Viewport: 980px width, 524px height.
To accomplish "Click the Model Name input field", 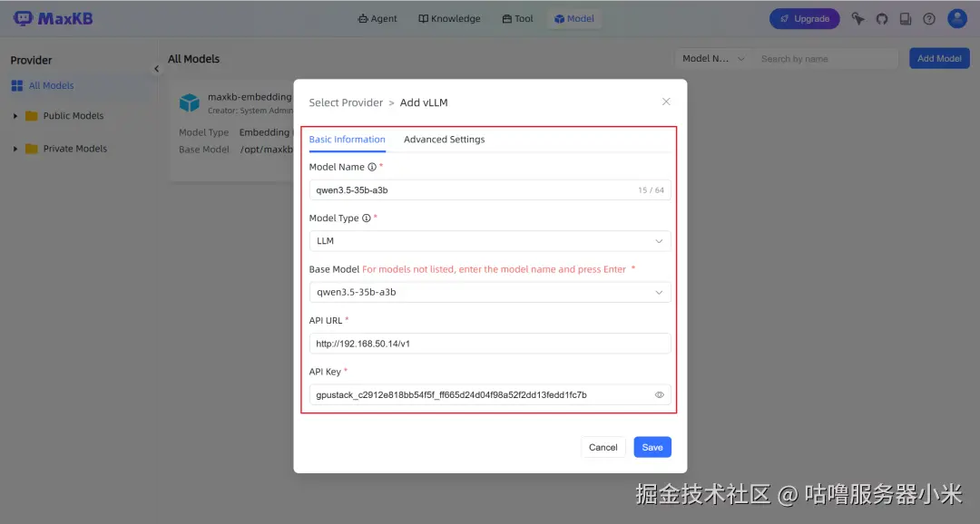I will [490, 189].
